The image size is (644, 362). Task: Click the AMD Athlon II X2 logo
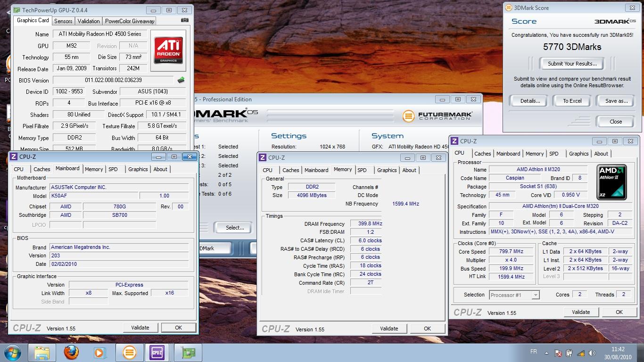[612, 181]
